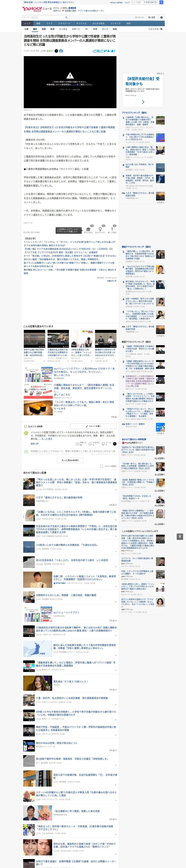This screenshot has height=868, width=186.
Task: Open 【写真を見る】 photo link in article
Action: pyautogui.click(x=69, y=129)
